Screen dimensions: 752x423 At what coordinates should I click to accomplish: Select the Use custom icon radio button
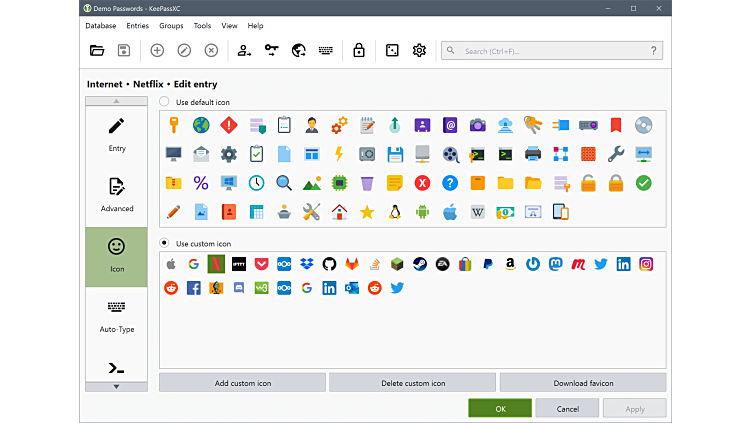click(x=165, y=243)
